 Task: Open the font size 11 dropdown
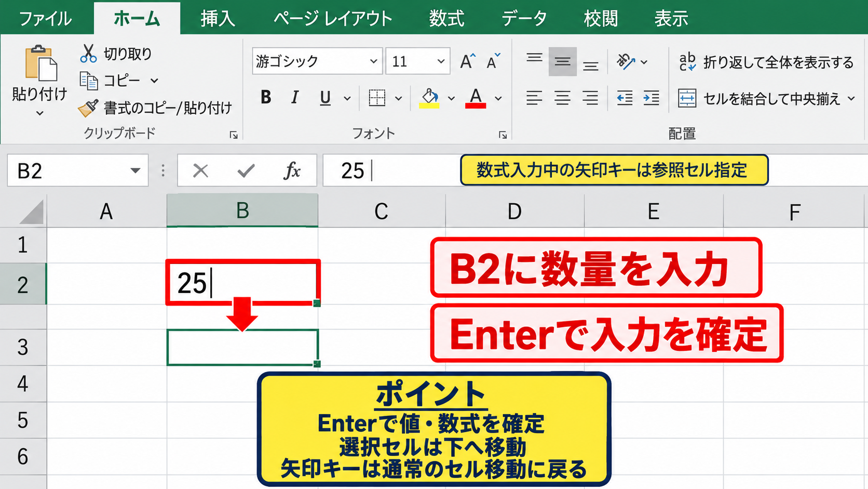441,61
